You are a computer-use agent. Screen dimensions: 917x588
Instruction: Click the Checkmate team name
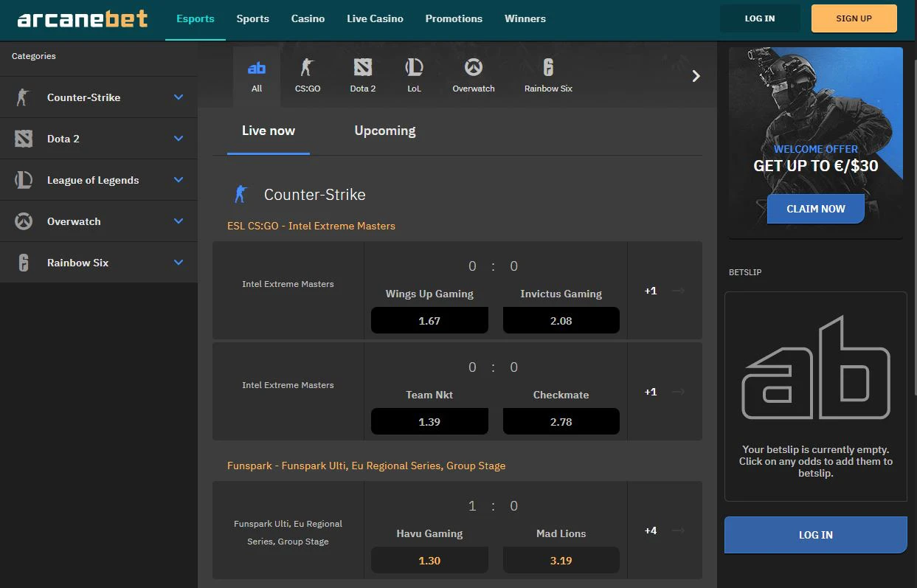(x=561, y=395)
